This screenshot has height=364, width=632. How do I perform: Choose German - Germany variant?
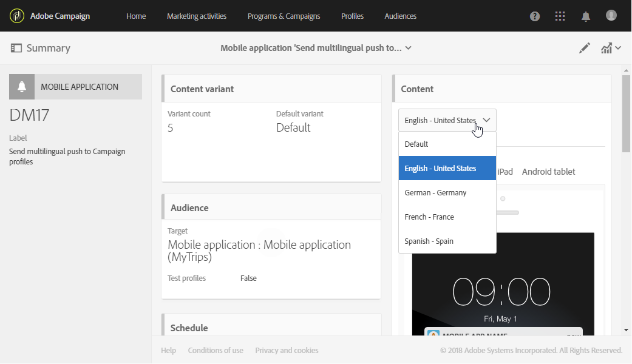point(447,192)
